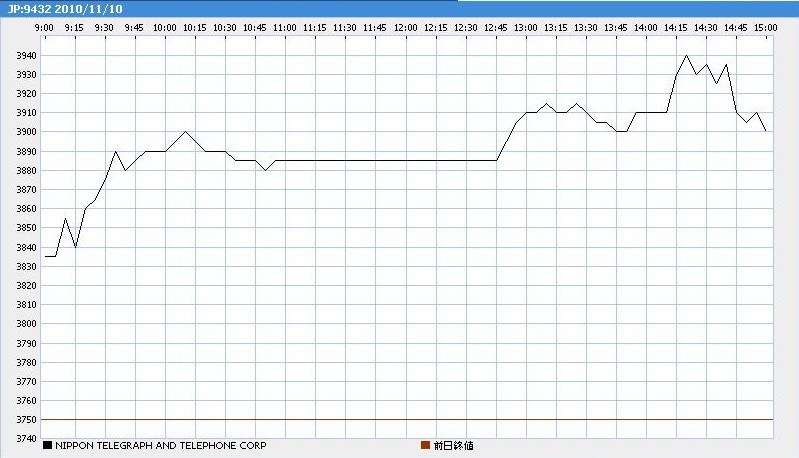Click the 3850 price axis label
The image size is (799, 458).
(26, 228)
